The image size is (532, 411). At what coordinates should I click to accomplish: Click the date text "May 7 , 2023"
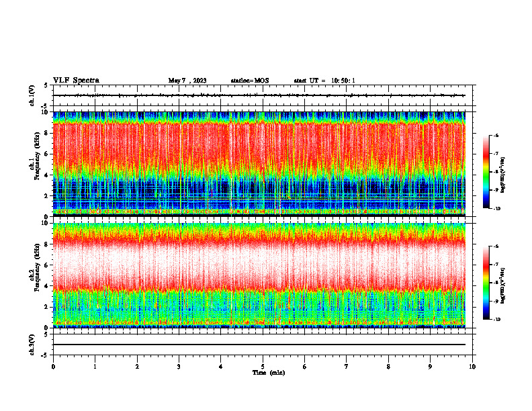[x=187, y=81]
